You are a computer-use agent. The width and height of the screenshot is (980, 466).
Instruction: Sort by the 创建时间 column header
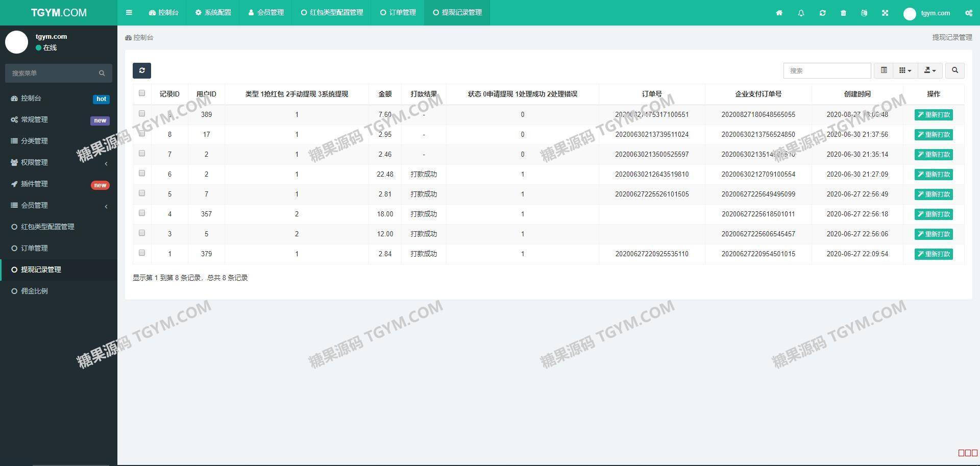point(857,94)
